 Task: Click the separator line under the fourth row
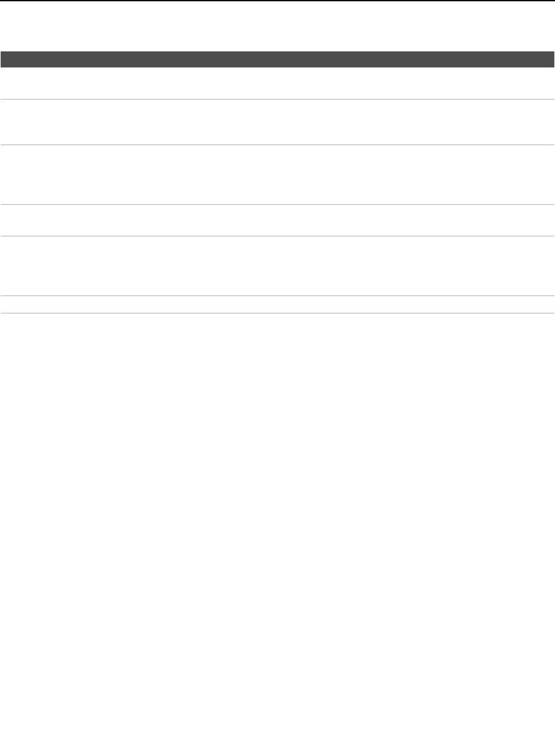(277, 236)
